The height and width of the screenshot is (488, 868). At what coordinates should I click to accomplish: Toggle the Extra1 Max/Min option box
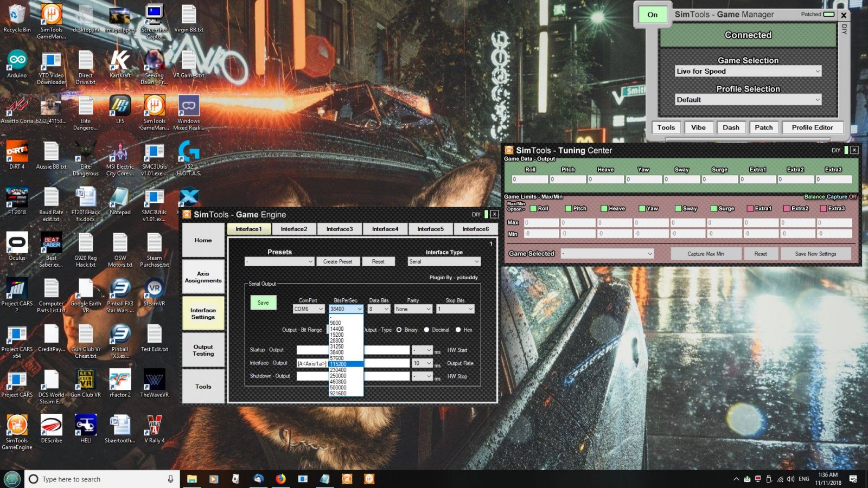point(750,208)
